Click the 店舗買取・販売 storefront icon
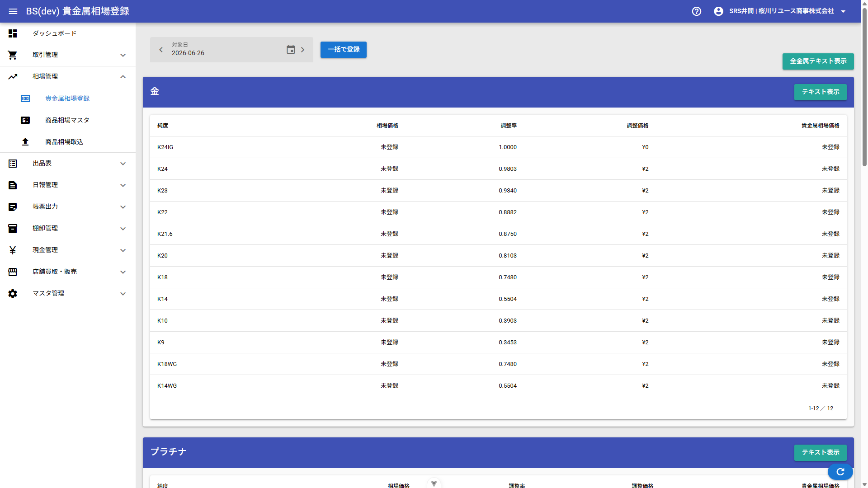Viewport: 868px width, 488px height. (13, 272)
